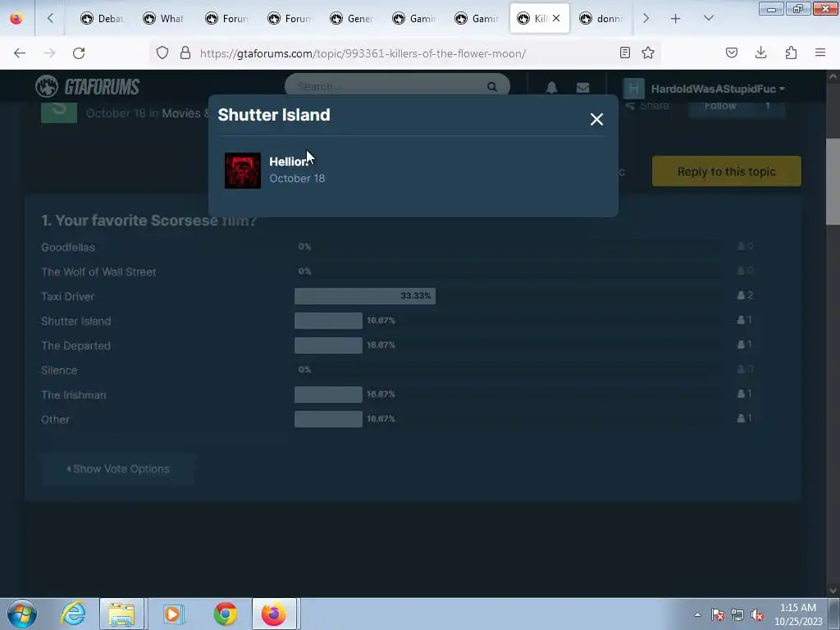Screen dimensions: 840x630
Task: Go forward one page in Firefox
Action: click(x=49, y=53)
